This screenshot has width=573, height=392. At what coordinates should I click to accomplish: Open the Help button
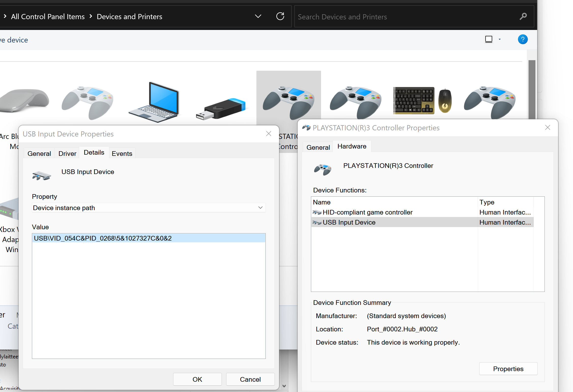coord(523,40)
